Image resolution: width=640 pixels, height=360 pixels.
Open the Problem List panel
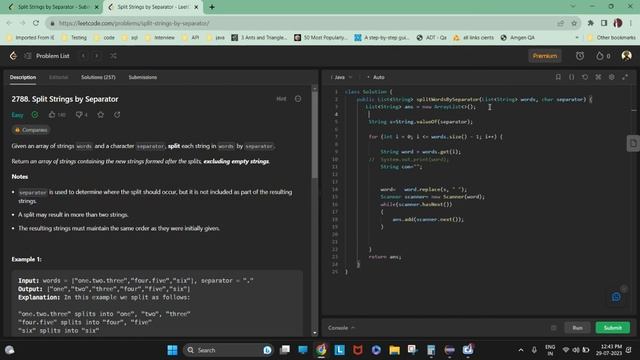(47, 56)
